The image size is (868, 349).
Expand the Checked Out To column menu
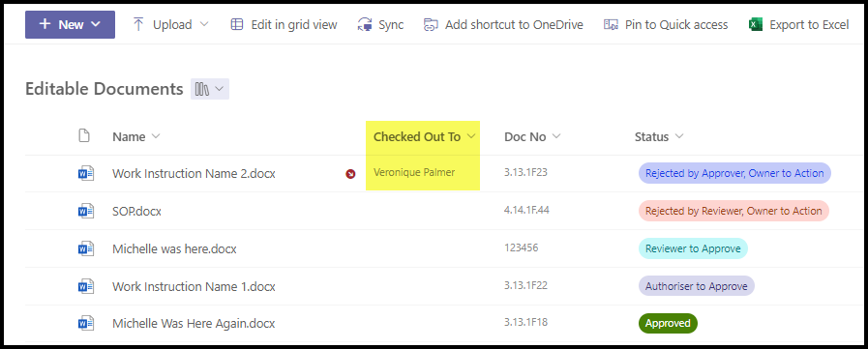(471, 136)
